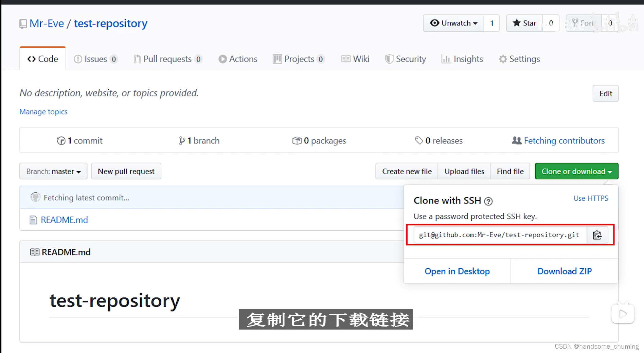Open the Insights tab
This screenshot has height=353, width=644.
462,59
